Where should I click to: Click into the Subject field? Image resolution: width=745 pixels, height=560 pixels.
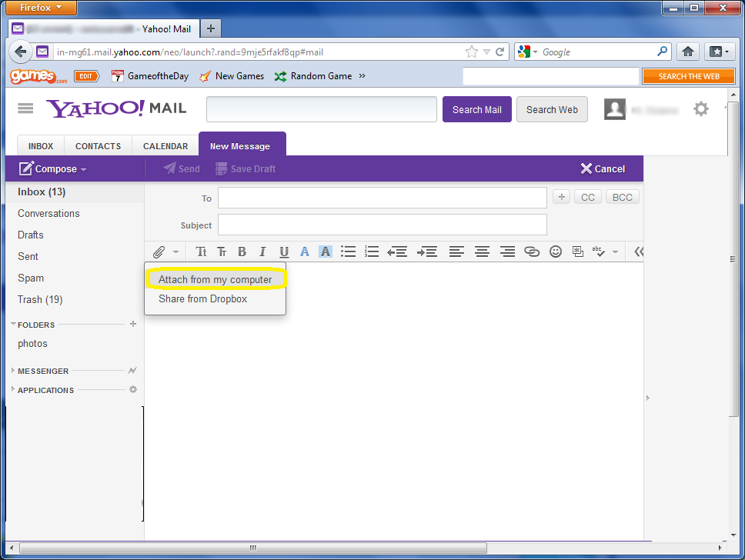[383, 225]
